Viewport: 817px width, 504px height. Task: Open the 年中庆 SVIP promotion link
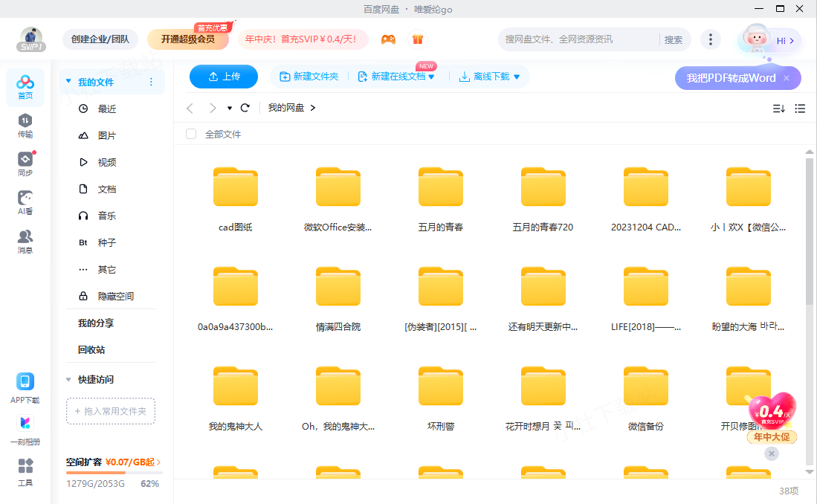pos(303,39)
